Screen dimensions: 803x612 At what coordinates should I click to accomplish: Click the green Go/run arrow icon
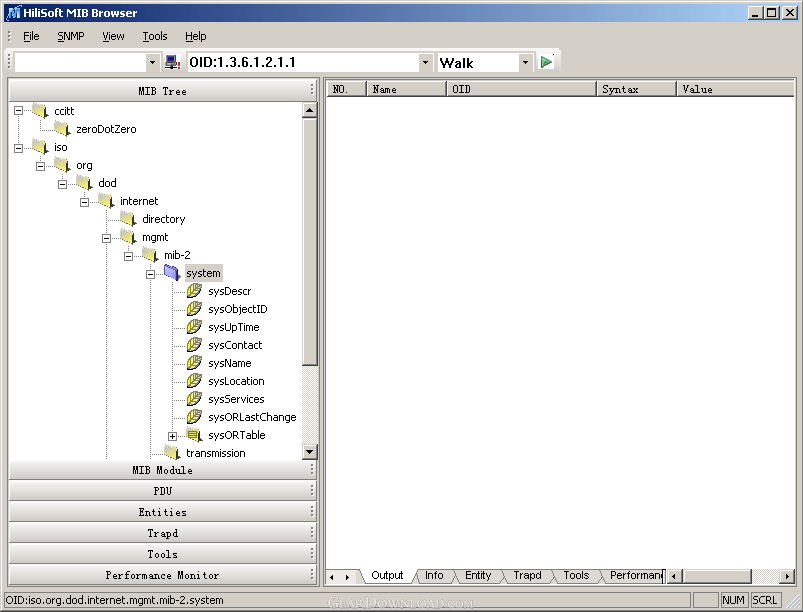coord(546,62)
